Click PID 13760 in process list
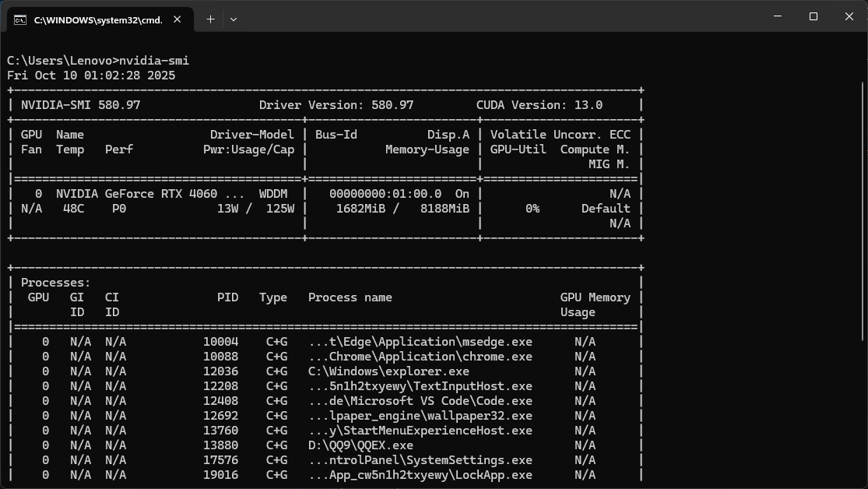The height and width of the screenshot is (489, 868). pos(221,431)
